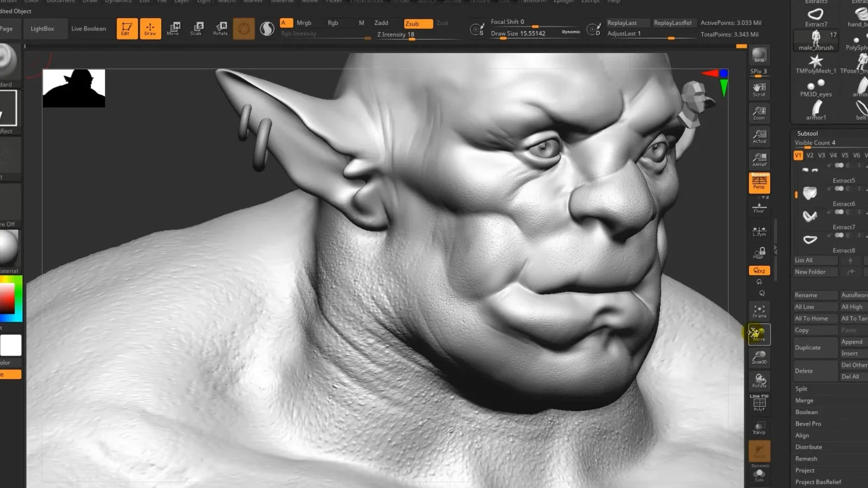Switch to V3 visibility set

pyautogui.click(x=822, y=155)
